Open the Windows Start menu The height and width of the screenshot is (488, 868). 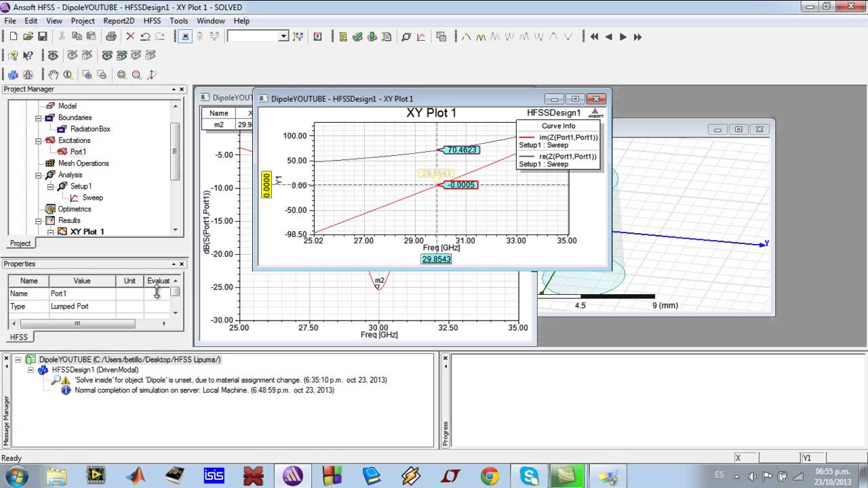click(x=15, y=476)
